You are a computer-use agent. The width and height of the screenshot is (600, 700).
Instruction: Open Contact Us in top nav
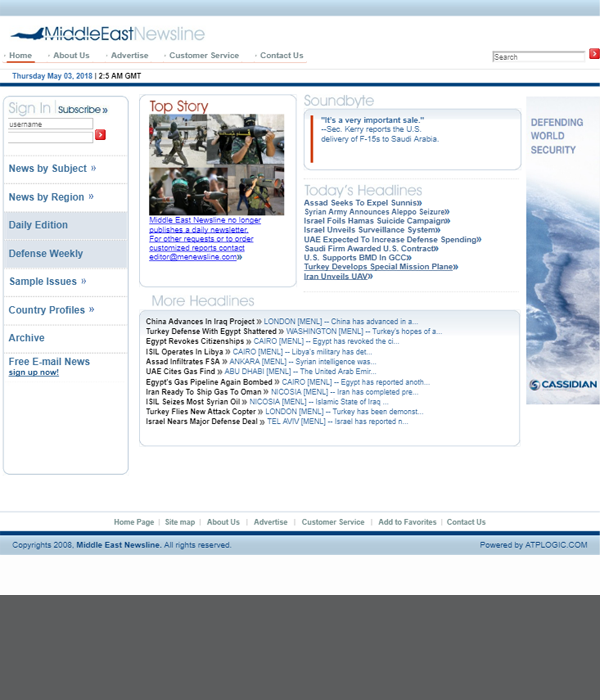(282, 55)
